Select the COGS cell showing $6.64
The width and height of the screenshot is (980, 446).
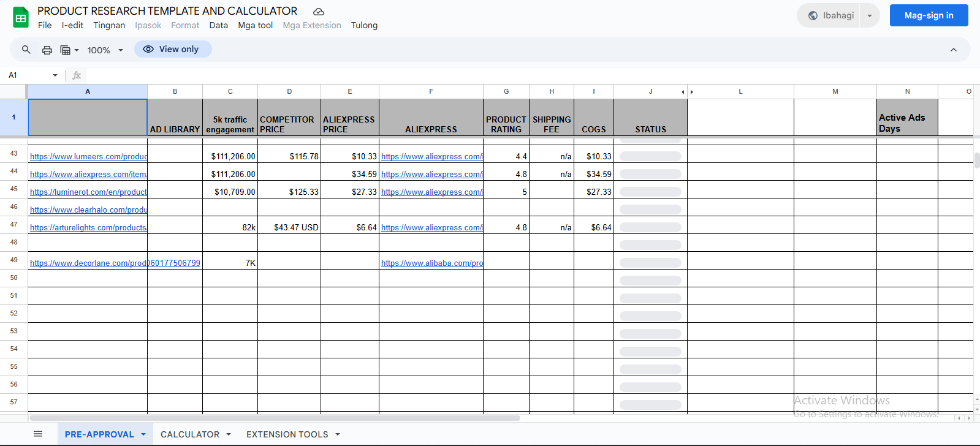594,225
